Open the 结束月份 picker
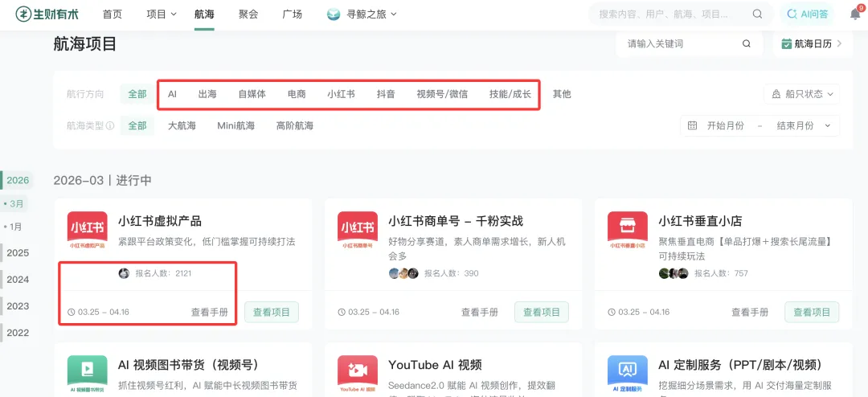 click(796, 125)
